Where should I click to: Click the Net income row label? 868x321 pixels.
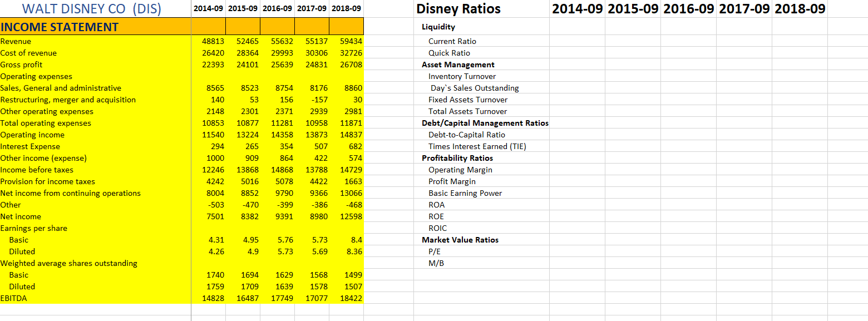click(x=21, y=216)
